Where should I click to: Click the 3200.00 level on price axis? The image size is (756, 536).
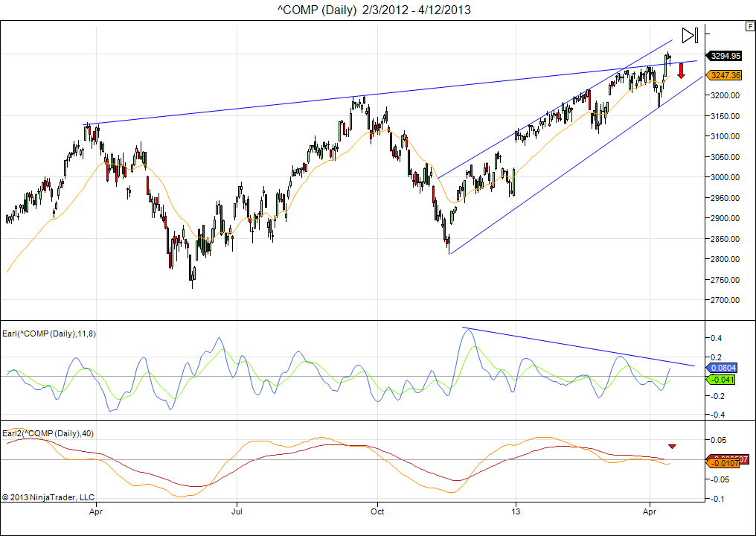[x=725, y=95]
